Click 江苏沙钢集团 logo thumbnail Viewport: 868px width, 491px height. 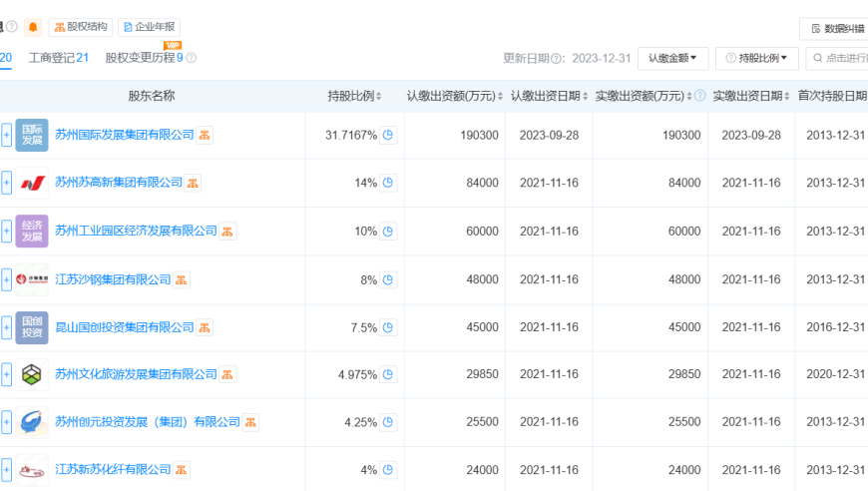(x=32, y=279)
